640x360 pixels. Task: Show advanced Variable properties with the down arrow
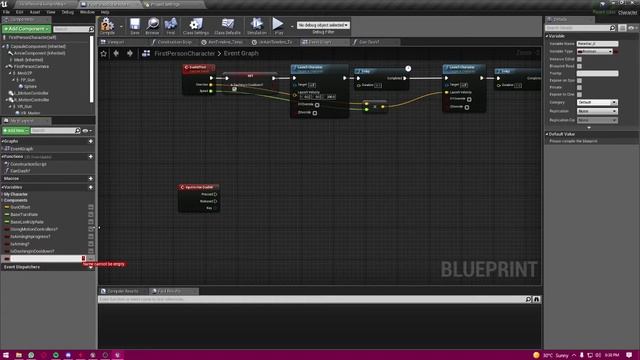[x=589, y=128]
